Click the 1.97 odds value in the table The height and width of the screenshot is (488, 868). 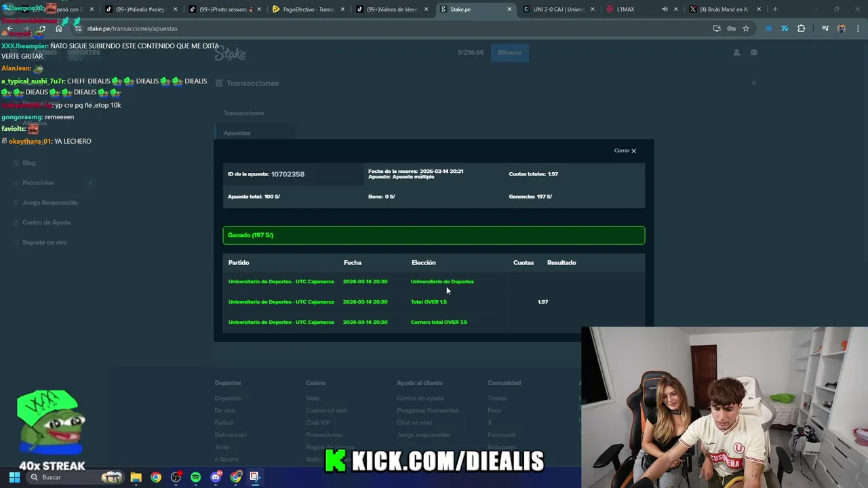[542, 302]
